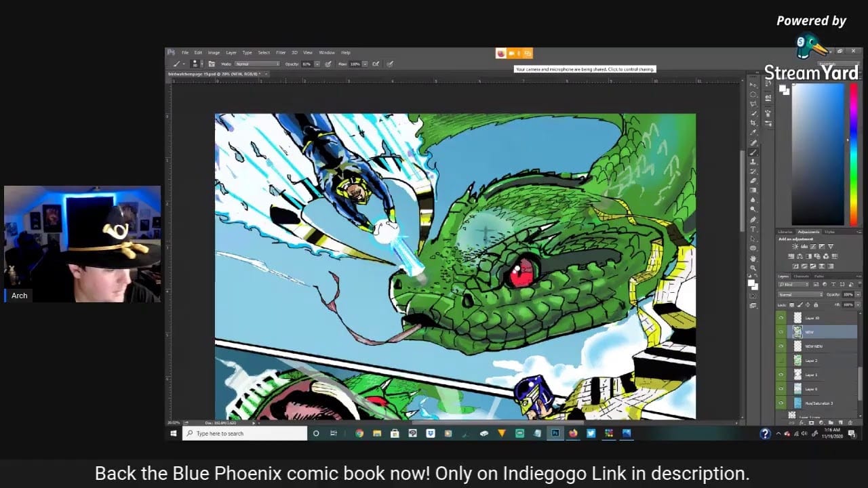Screen dimensions: 868x488
Task: Hide the Hue/Saturation 3 layer
Action: click(781, 403)
